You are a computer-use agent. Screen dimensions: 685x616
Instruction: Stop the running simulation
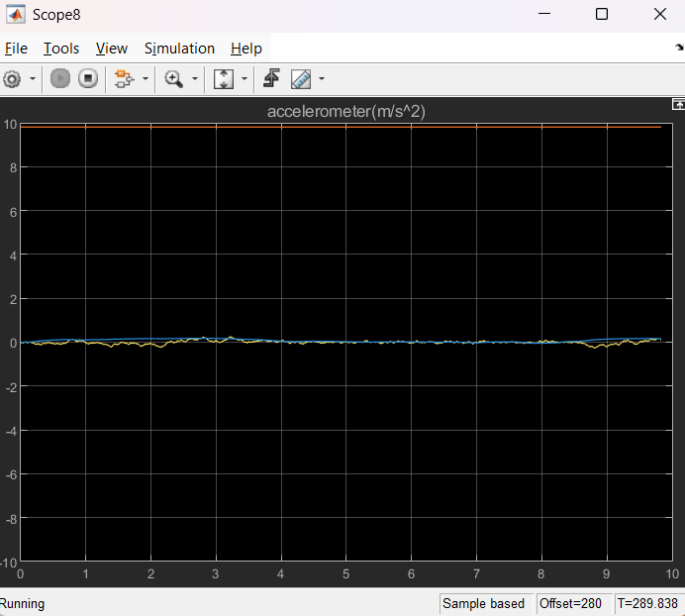coord(88,79)
